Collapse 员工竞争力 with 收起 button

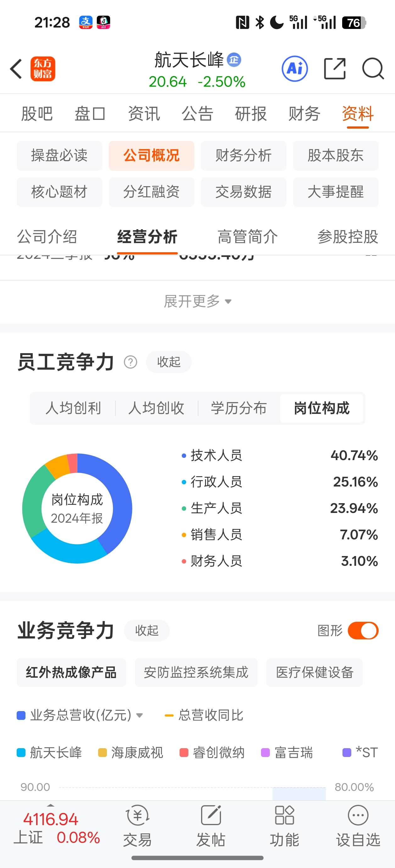coord(169,362)
